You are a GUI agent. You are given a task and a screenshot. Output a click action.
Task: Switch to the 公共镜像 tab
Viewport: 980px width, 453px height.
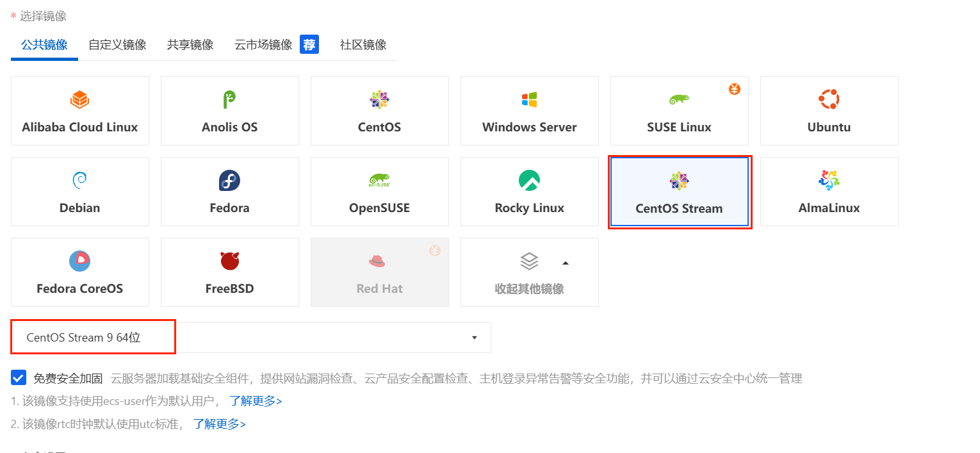[44, 45]
